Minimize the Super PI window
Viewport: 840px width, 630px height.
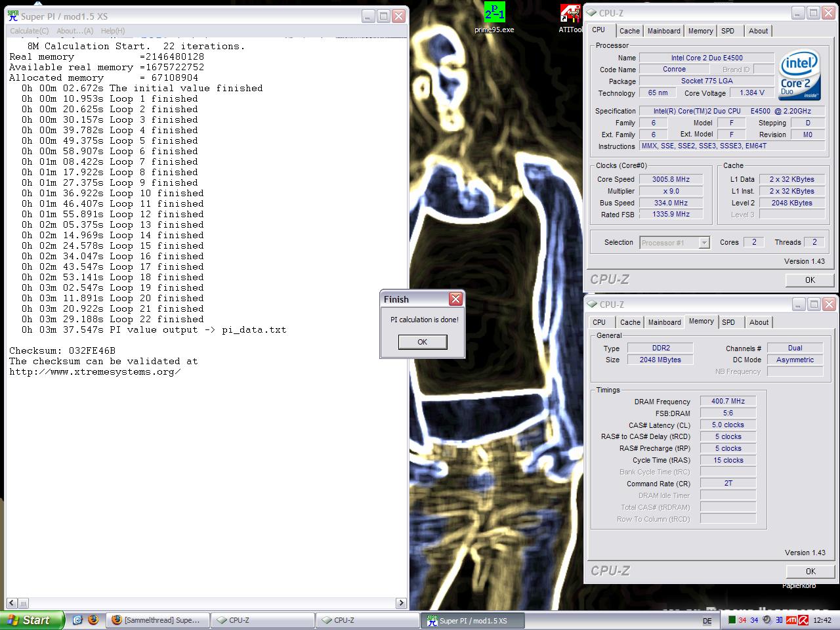tap(368, 16)
